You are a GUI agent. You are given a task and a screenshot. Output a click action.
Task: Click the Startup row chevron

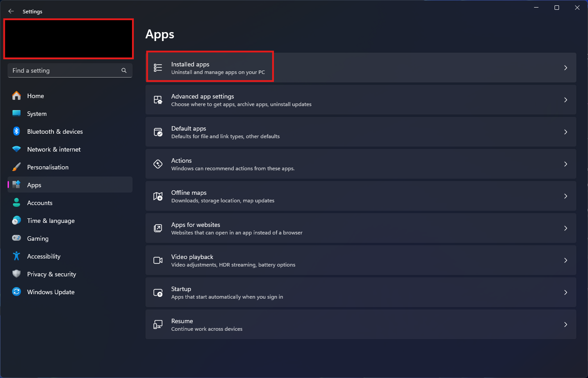coord(565,292)
